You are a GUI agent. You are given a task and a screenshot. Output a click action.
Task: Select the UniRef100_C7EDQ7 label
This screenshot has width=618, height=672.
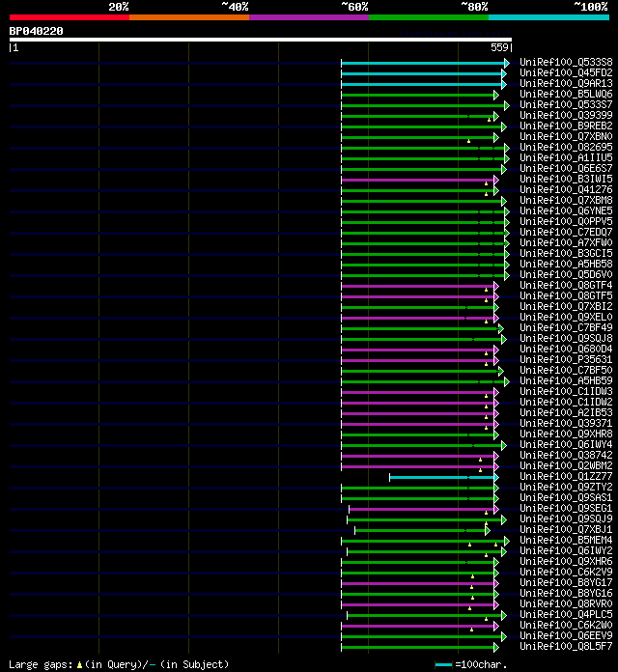[566, 233]
